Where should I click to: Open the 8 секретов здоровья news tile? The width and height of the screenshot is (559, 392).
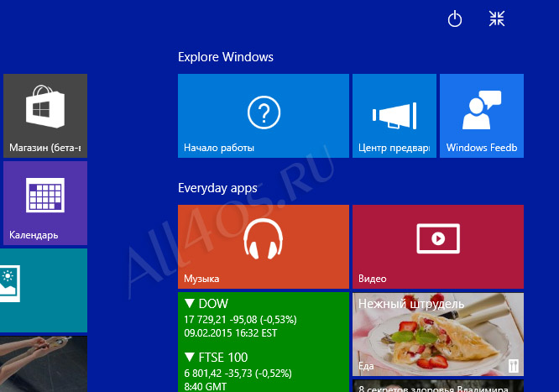[x=438, y=386]
